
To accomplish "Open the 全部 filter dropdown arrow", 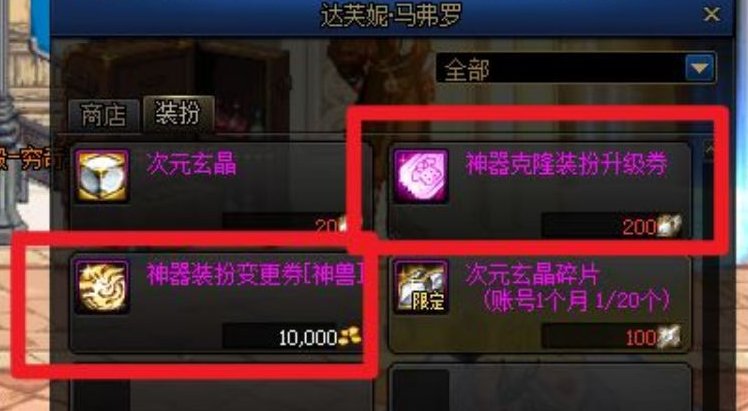I will click(700, 68).
